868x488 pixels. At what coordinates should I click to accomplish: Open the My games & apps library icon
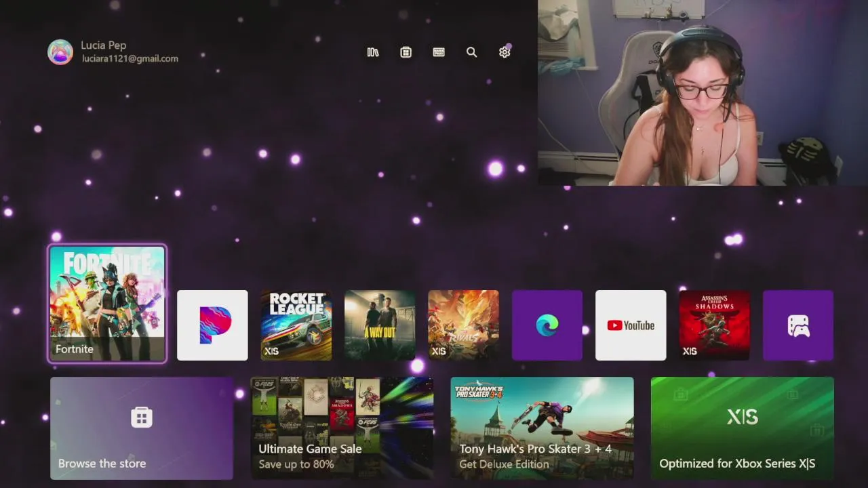tap(373, 52)
